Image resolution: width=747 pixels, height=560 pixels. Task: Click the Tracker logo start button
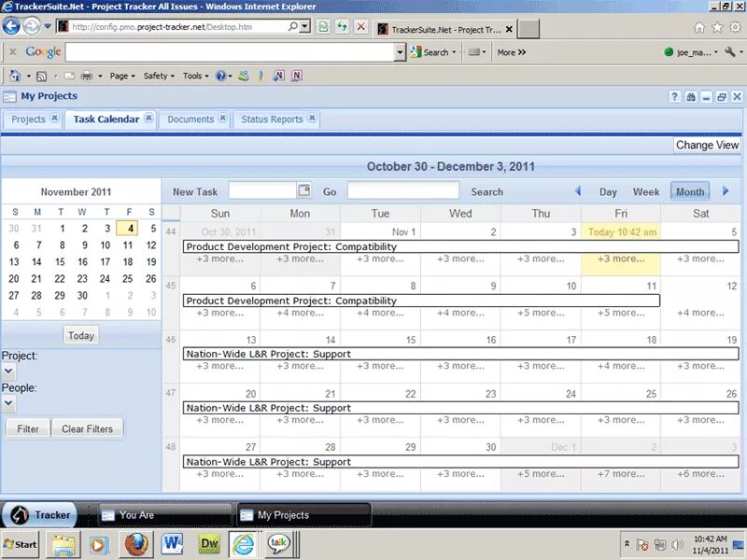point(39,515)
